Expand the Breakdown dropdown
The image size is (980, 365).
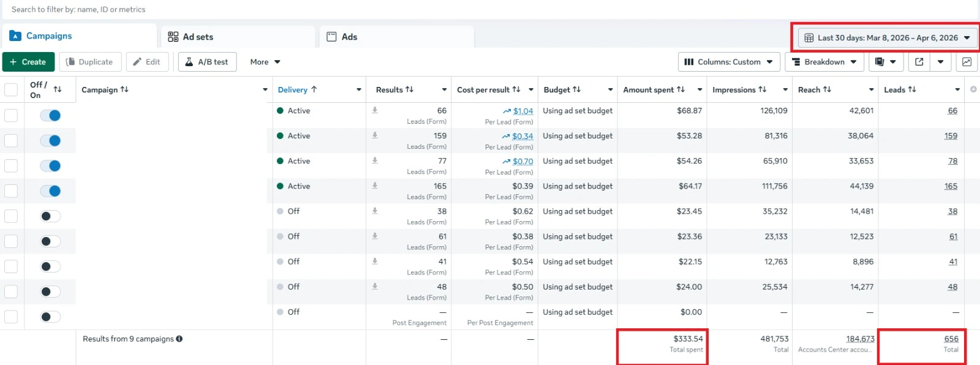click(824, 62)
